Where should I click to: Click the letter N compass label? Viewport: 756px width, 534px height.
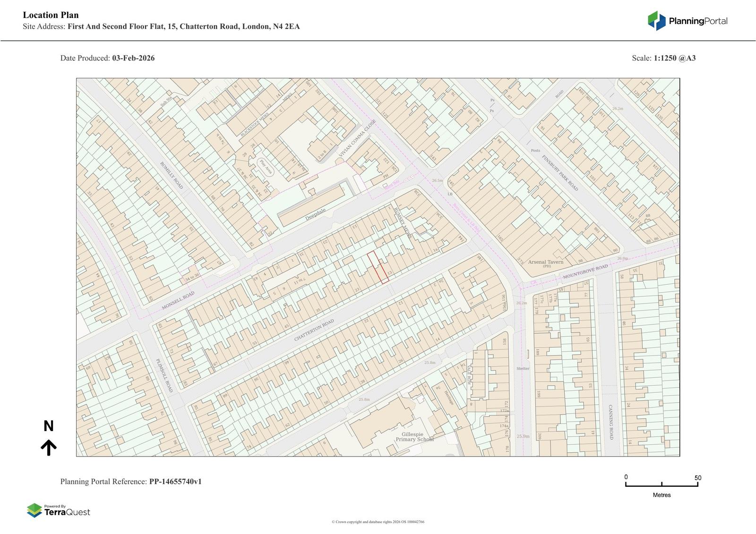click(x=48, y=426)
